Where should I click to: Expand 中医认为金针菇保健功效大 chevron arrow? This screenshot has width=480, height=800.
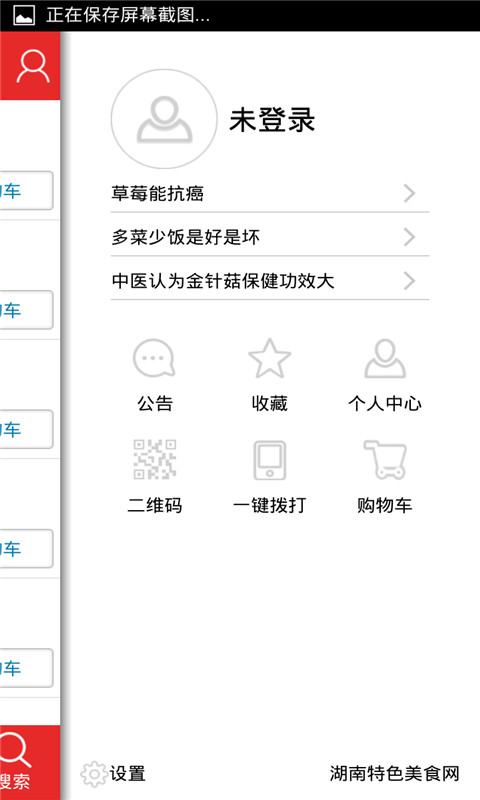point(410,281)
